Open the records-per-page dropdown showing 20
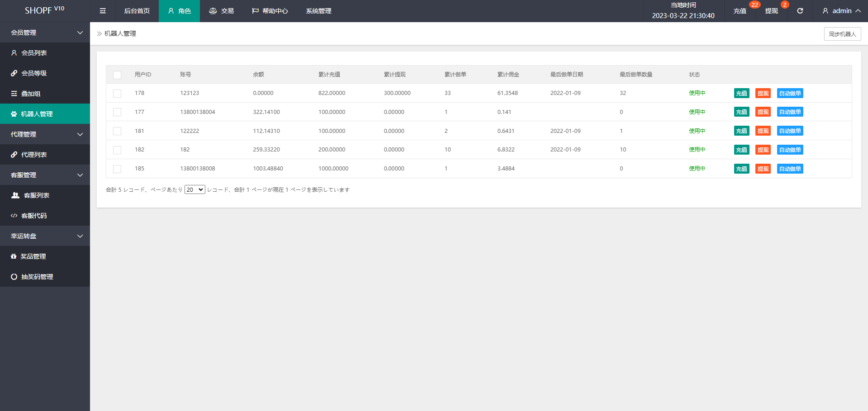 [x=194, y=190]
